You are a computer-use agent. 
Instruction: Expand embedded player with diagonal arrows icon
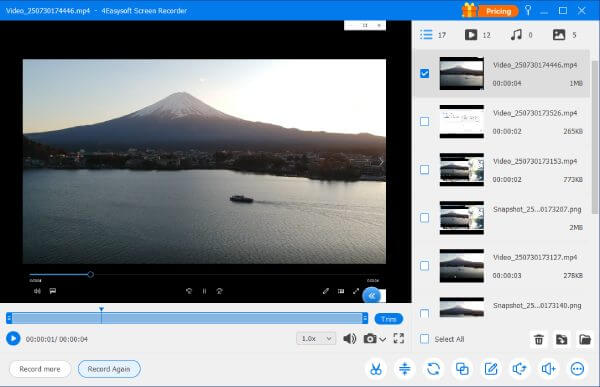click(356, 291)
